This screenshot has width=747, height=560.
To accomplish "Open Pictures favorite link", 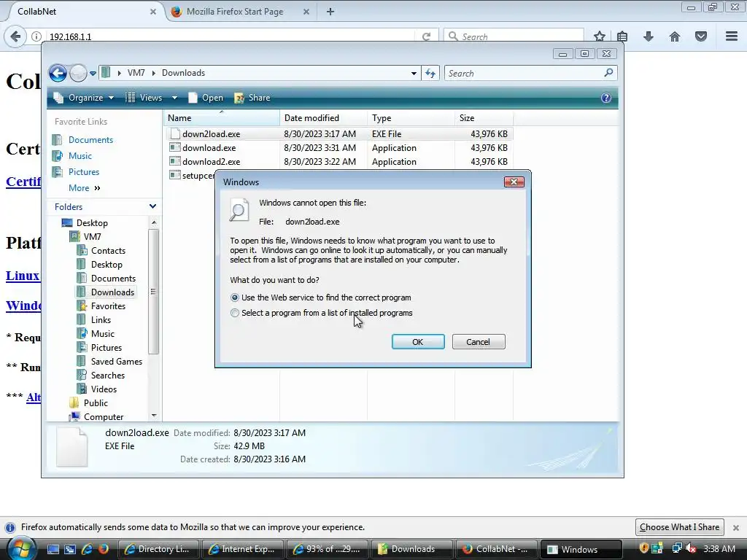I will [84, 172].
